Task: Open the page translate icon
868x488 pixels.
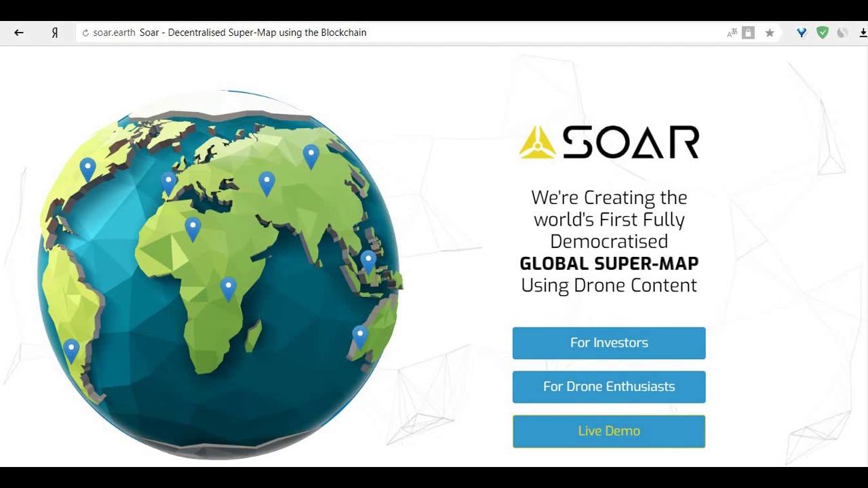Action: [732, 33]
